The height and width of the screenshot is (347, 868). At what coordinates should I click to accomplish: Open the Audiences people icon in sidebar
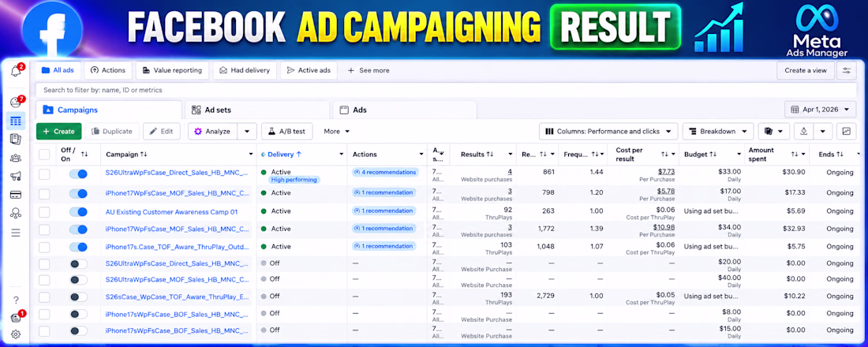click(x=16, y=158)
